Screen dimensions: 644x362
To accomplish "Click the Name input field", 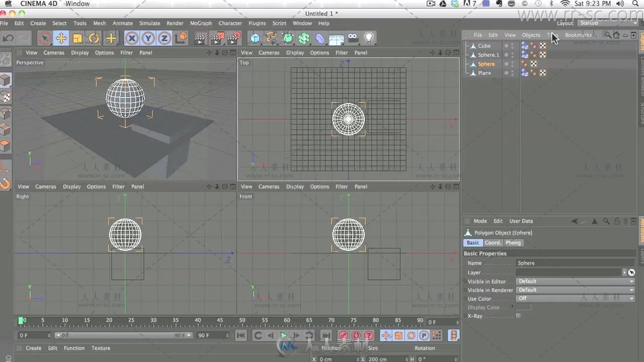I will (x=576, y=263).
